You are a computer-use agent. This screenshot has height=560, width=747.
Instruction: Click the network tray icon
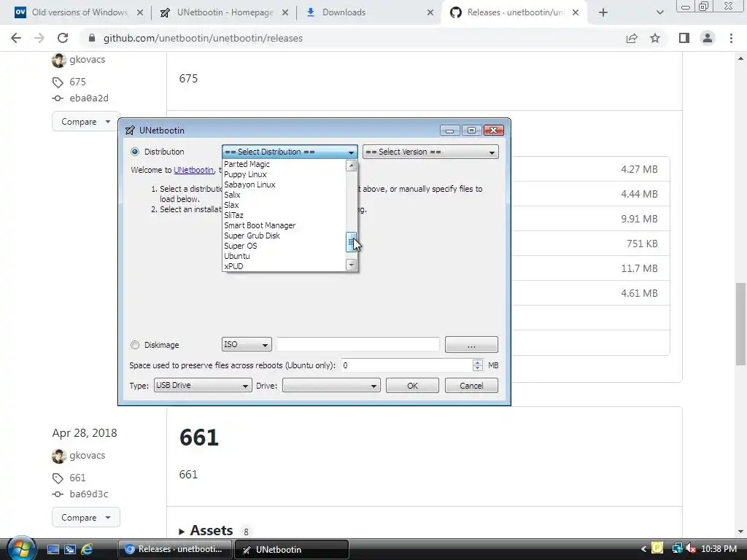[676, 548]
